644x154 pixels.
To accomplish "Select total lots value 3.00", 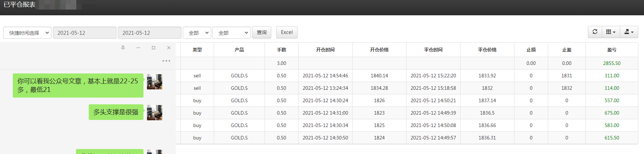I will 282,63.
